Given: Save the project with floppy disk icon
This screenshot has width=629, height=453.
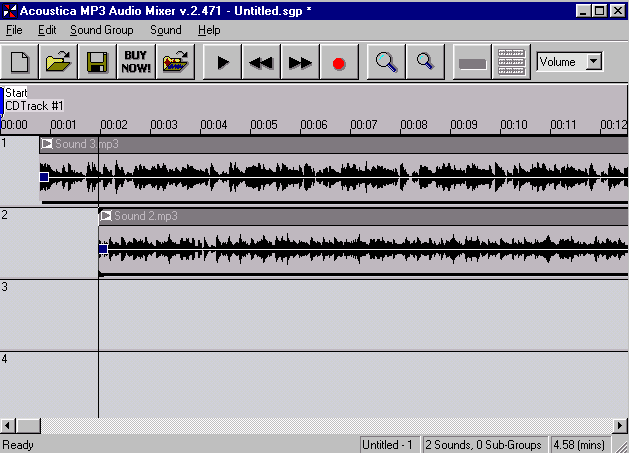Looking at the screenshot, I should point(97,62).
